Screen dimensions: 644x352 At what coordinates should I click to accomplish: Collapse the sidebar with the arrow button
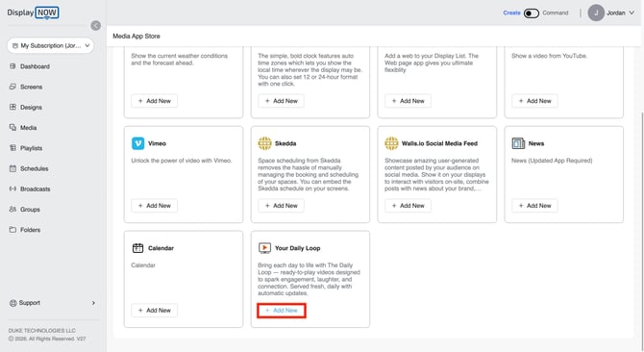click(96, 26)
